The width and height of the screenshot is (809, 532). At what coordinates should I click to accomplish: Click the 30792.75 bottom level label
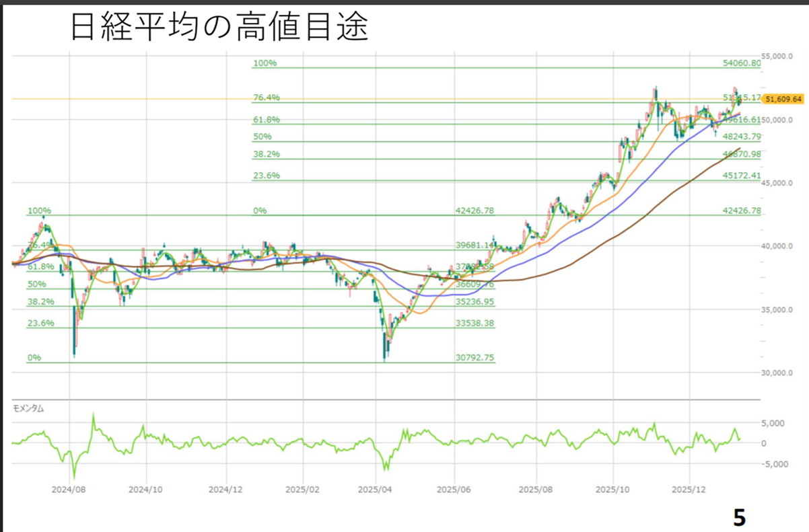click(475, 358)
